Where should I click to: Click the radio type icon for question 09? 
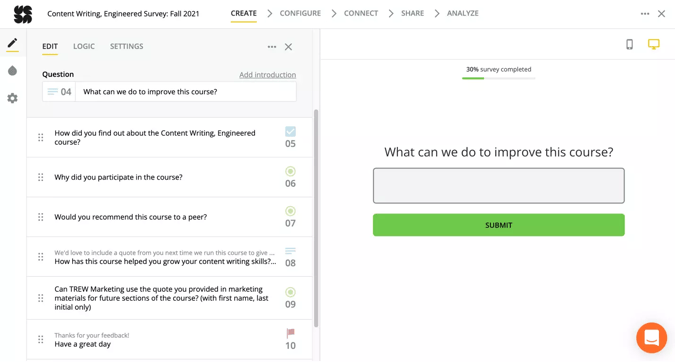click(x=291, y=292)
